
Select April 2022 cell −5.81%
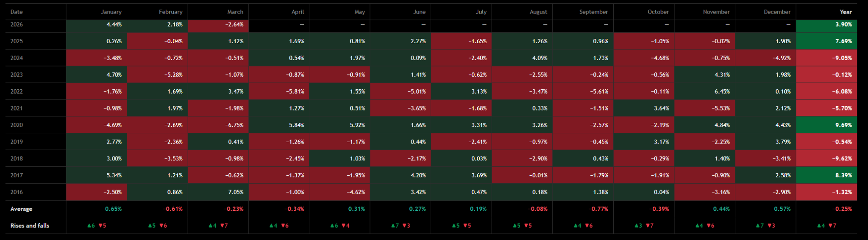click(x=279, y=91)
